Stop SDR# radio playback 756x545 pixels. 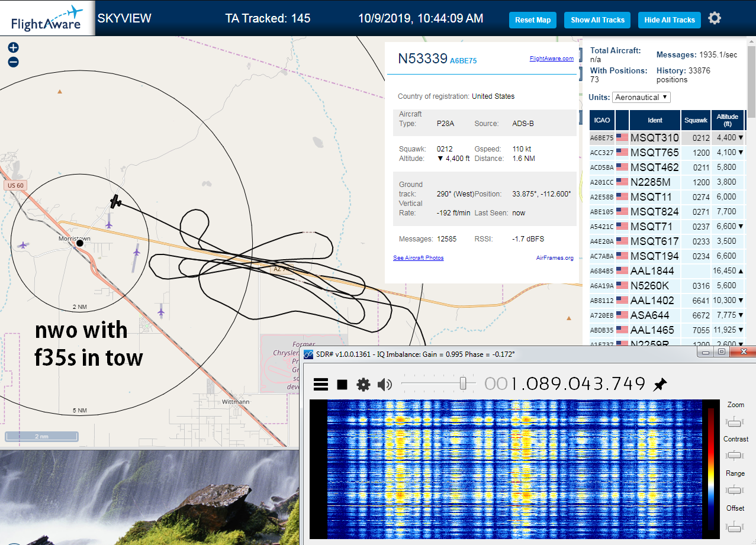pos(342,385)
